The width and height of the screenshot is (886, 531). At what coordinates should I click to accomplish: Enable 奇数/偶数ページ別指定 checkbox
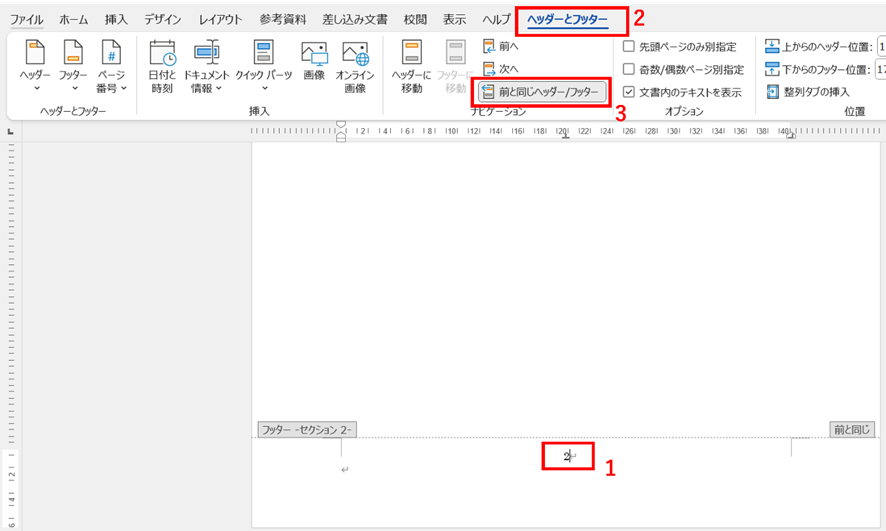[628, 69]
